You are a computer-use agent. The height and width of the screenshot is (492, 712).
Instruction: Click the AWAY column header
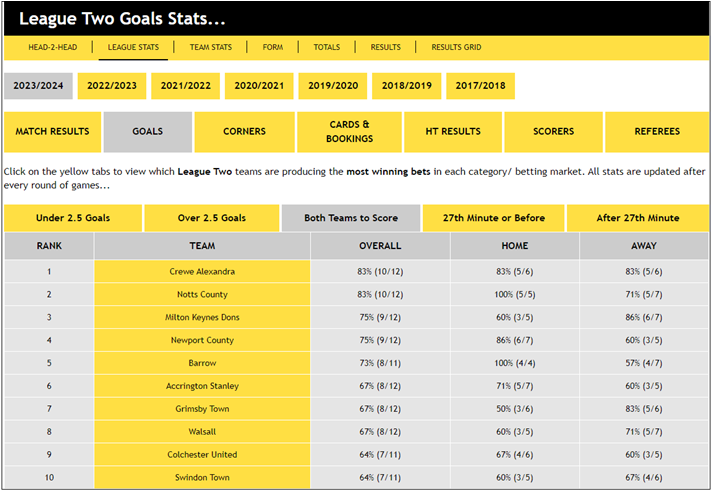pos(644,246)
